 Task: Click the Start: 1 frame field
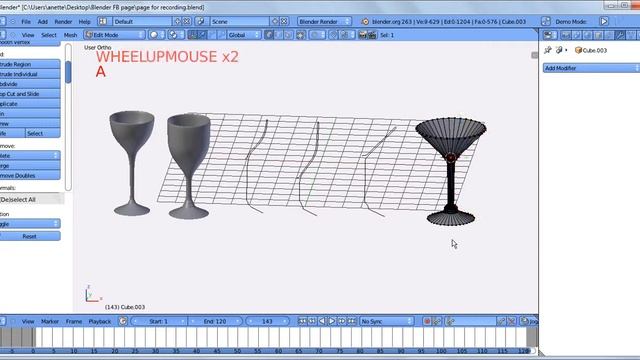click(x=159, y=322)
